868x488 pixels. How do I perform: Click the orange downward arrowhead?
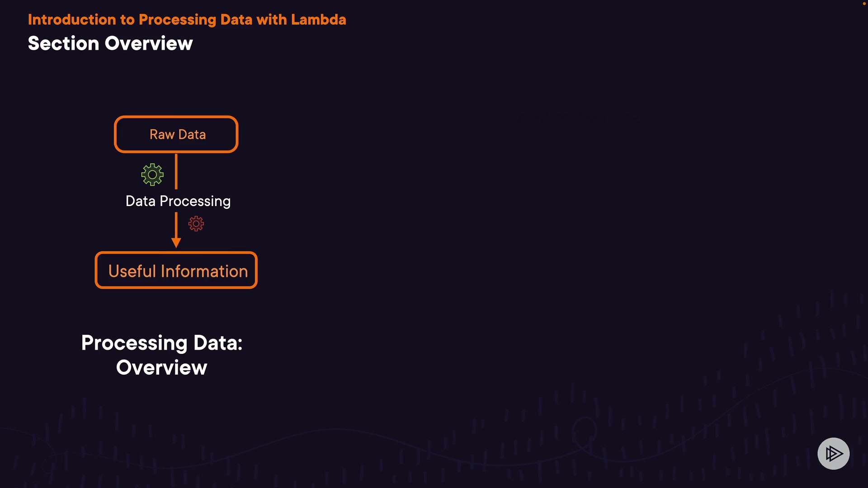(x=176, y=243)
